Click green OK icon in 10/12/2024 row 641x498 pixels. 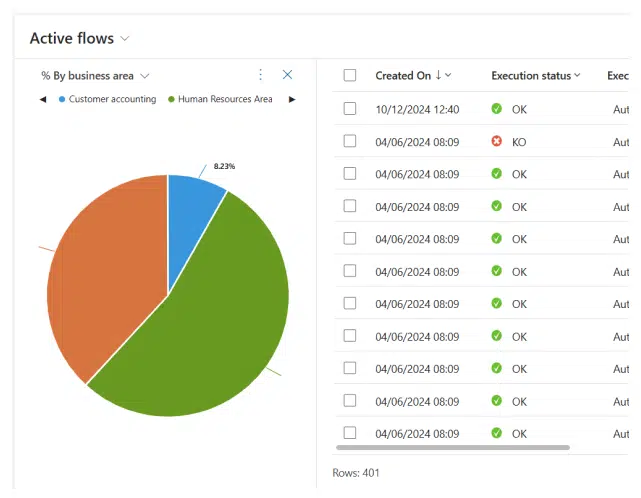point(497,109)
